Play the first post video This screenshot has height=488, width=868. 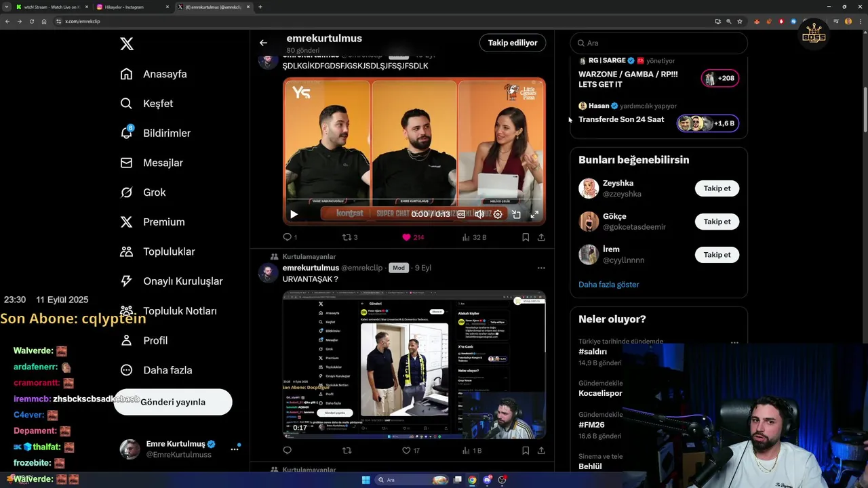[294, 214]
